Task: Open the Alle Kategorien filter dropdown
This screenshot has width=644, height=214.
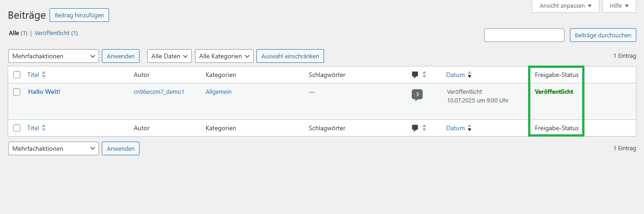Action: coord(224,56)
